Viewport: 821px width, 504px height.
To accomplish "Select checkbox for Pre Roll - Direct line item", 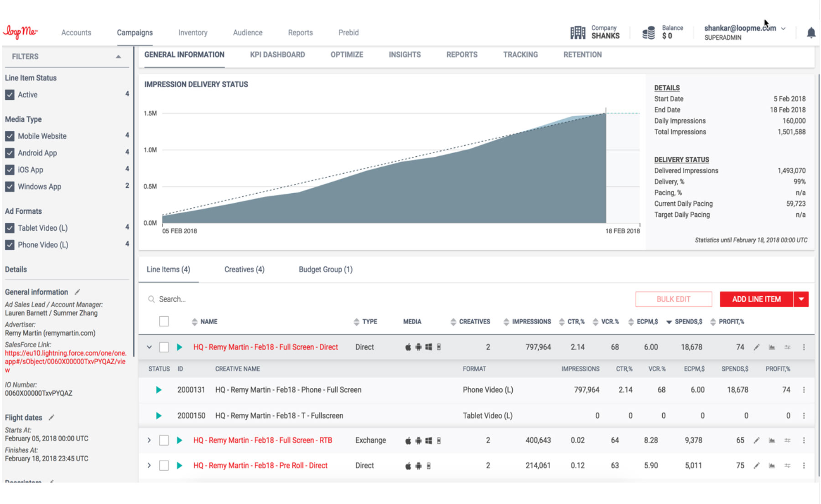I will (x=164, y=466).
